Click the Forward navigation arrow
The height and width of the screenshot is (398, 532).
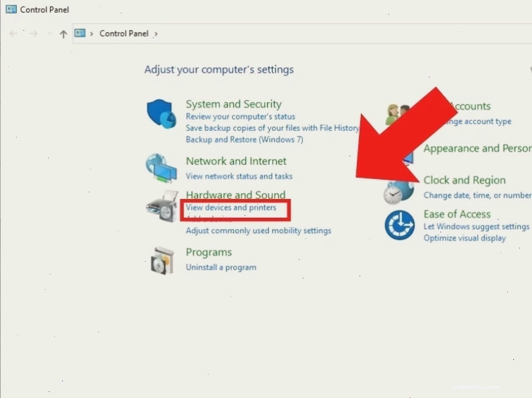[x=33, y=33]
